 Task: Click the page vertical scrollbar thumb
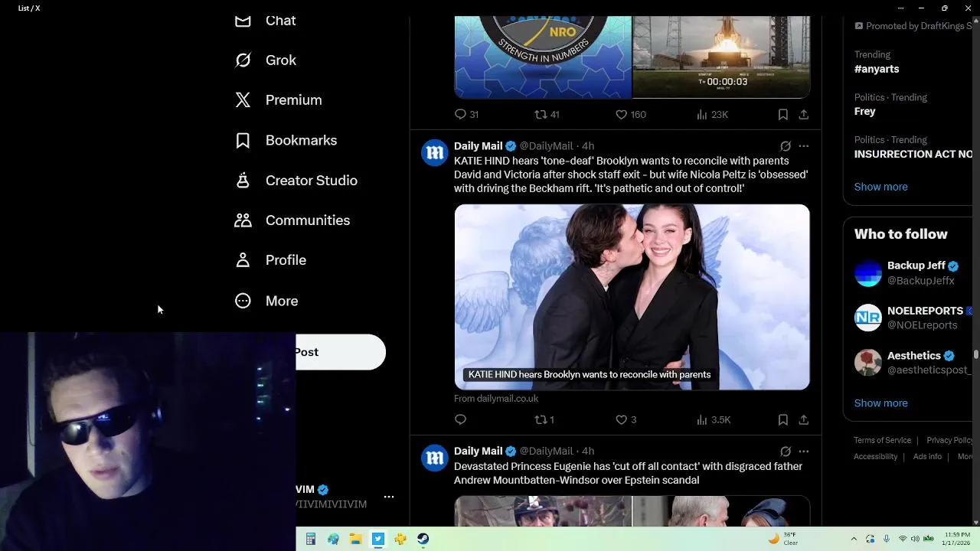click(975, 354)
